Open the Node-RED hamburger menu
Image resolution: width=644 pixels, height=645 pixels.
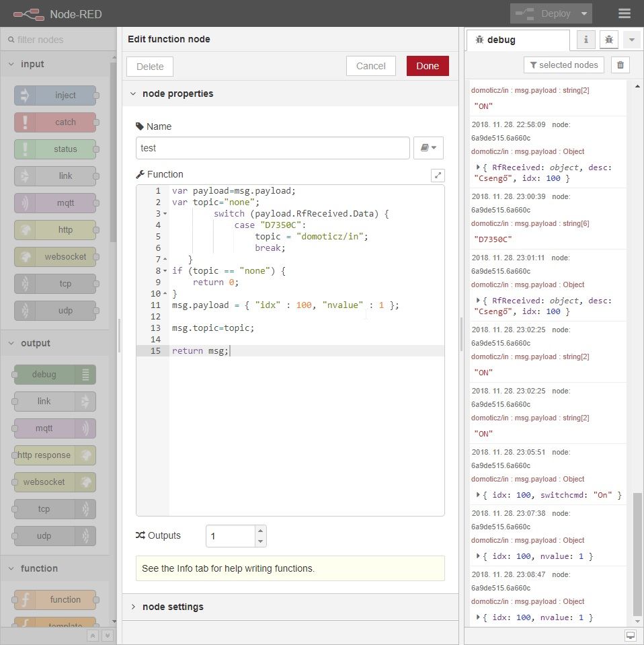pos(624,13)
